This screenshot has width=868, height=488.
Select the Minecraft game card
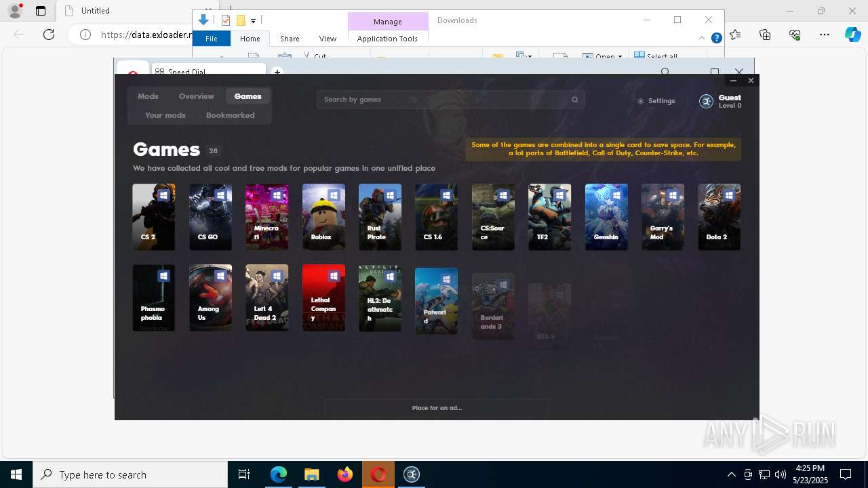(267, 217)
